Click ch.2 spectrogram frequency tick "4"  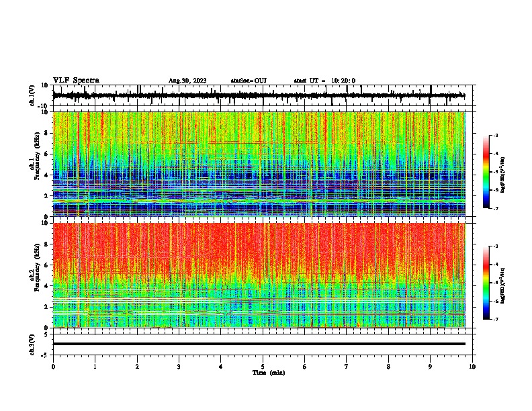[47, 286]
